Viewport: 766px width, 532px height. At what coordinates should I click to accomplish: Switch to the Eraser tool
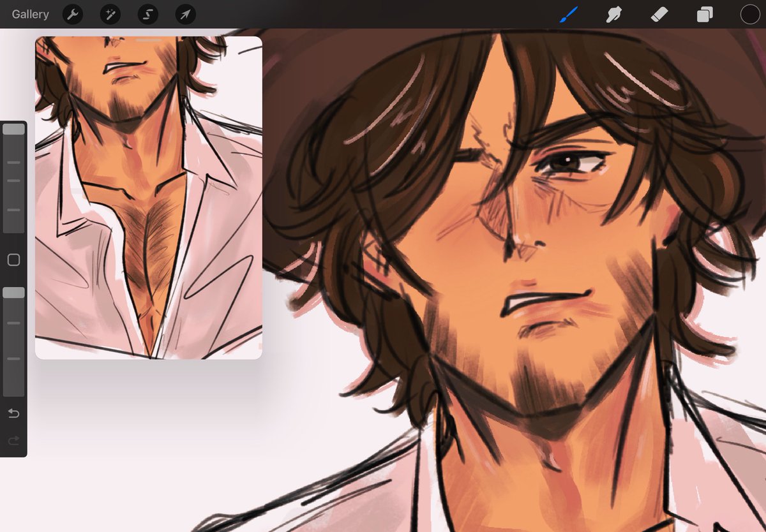click(x=659, y=14)
